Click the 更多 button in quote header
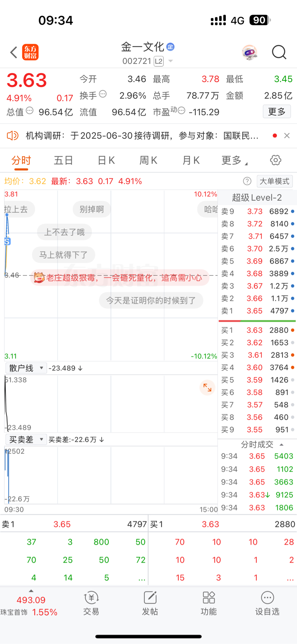 pos(277,112)
